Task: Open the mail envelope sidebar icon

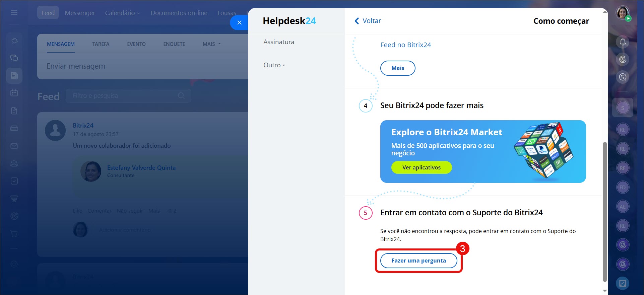Action: click(14, 146)
